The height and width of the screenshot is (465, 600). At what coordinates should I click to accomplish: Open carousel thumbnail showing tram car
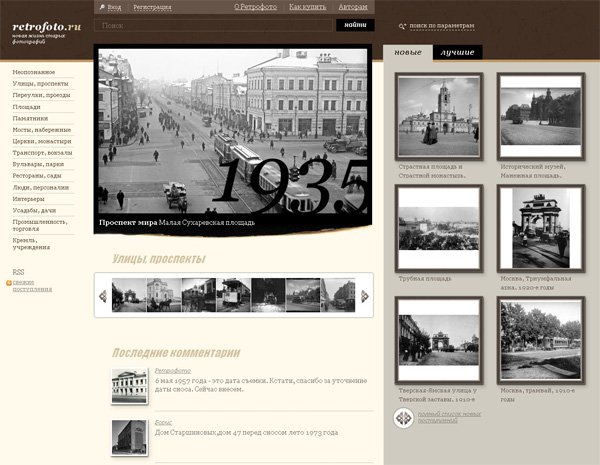click(234, 295)
